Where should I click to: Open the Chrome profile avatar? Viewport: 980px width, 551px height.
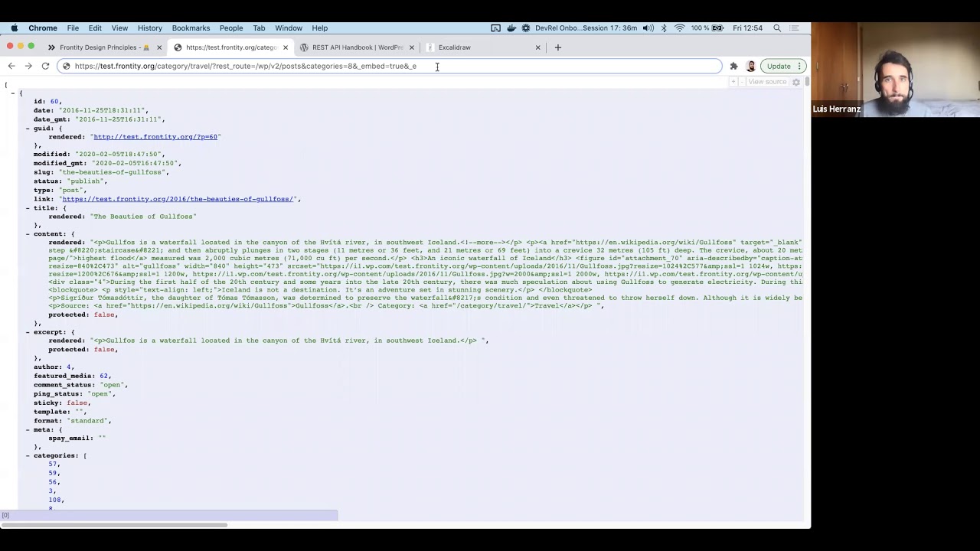click(x=751, y=66)
